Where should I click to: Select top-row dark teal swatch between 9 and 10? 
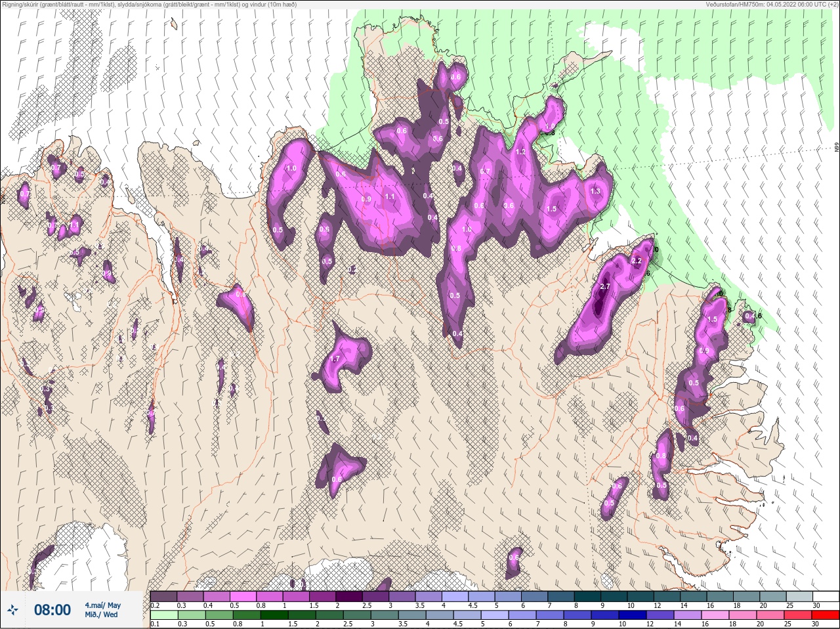[614, 597]
